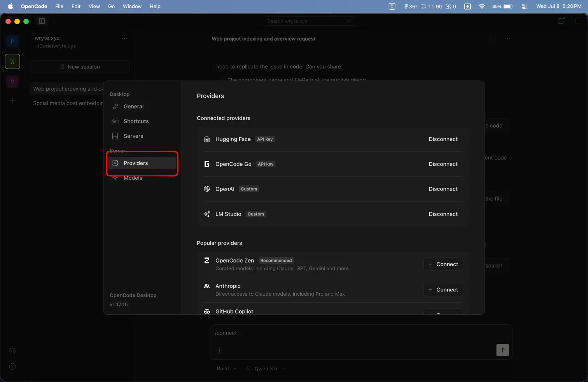Click the Hugging Face logo icon
Viewport: 588px width, 382px height.
click(207, 139)
